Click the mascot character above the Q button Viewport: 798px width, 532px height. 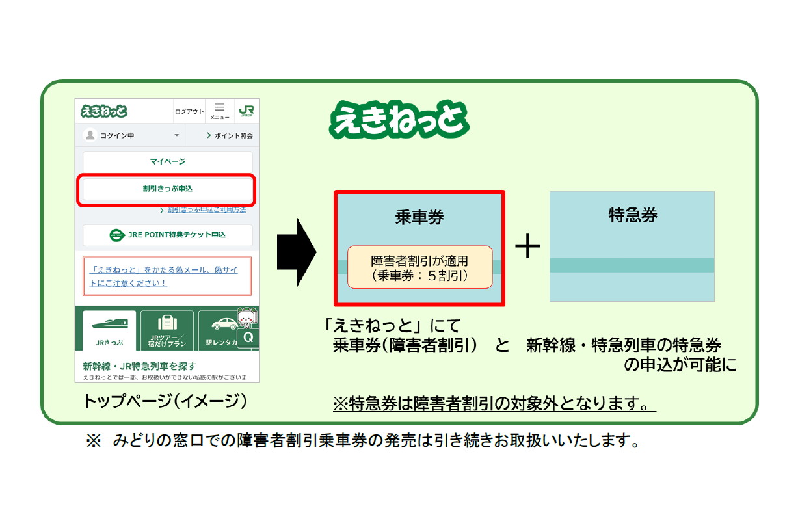point(246,317)
